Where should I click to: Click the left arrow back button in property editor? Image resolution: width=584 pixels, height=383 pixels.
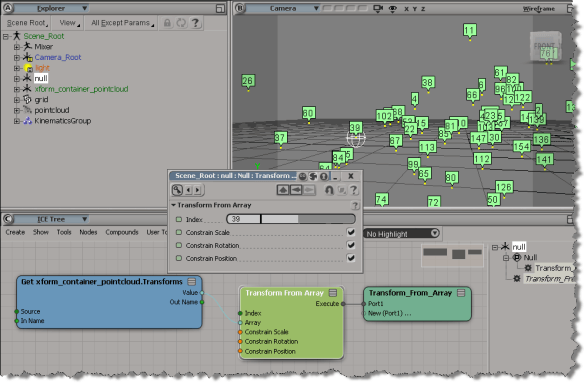click(296, 190)
